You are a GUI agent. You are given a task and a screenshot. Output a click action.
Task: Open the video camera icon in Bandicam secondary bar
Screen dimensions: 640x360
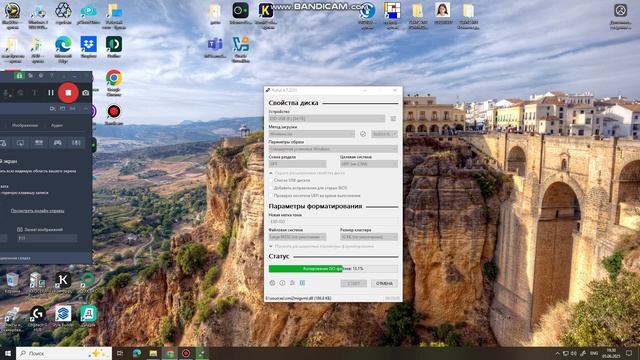click(x=52, y=109)
